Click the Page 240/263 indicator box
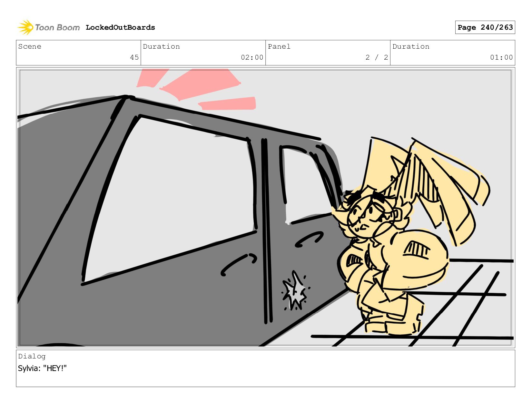 coord(485,27)
